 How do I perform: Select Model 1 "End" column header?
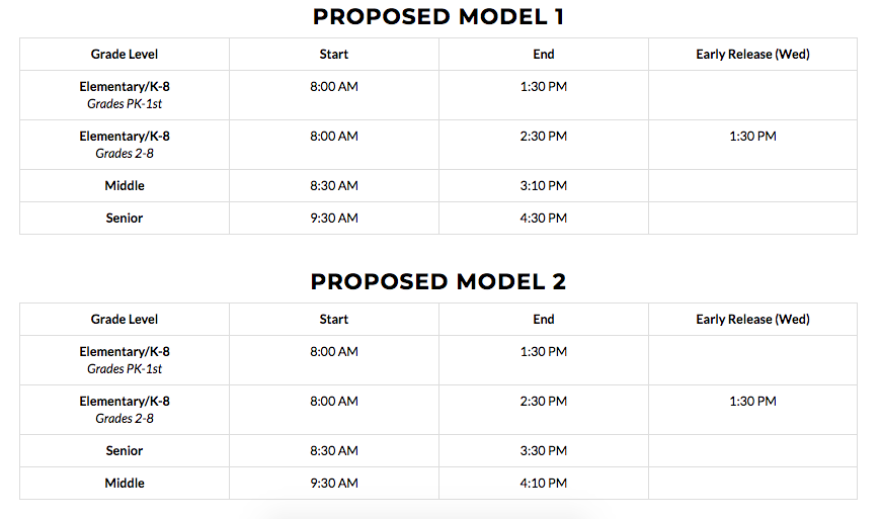pyautogui.click(x=543, y=54)
